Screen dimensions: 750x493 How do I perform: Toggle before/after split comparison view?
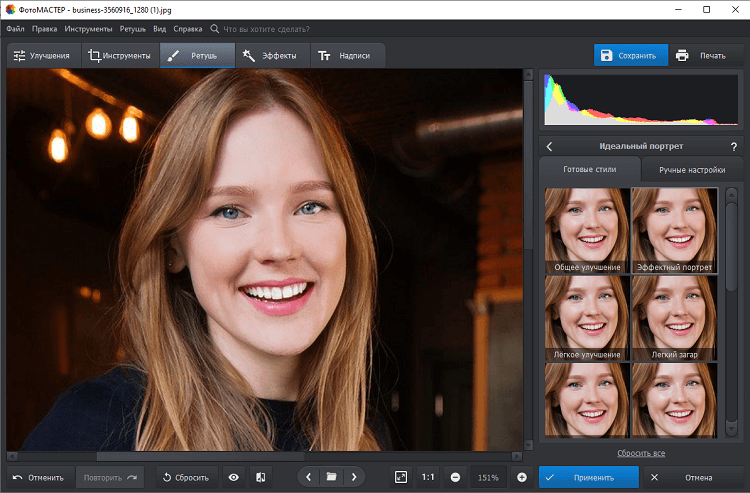260,477
